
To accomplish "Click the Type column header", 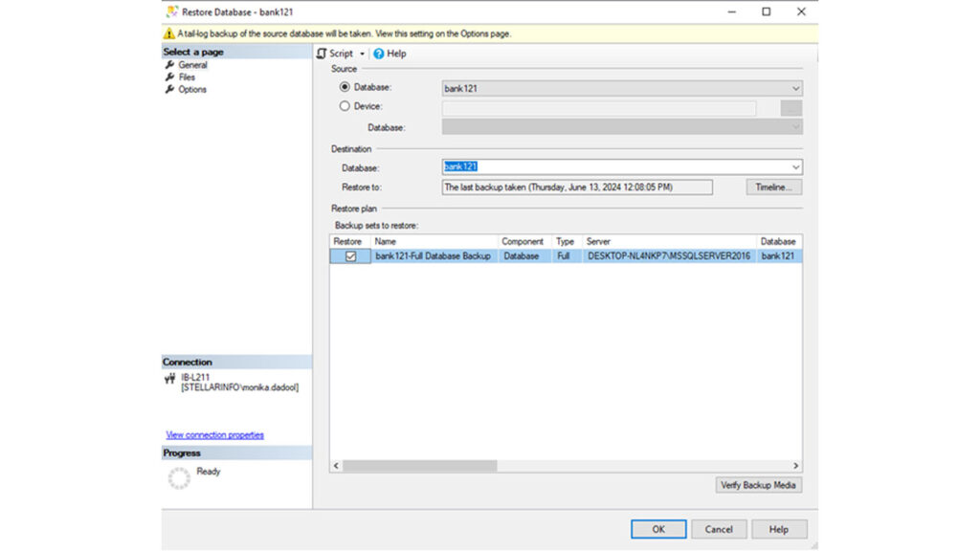I will coord(565,242).
